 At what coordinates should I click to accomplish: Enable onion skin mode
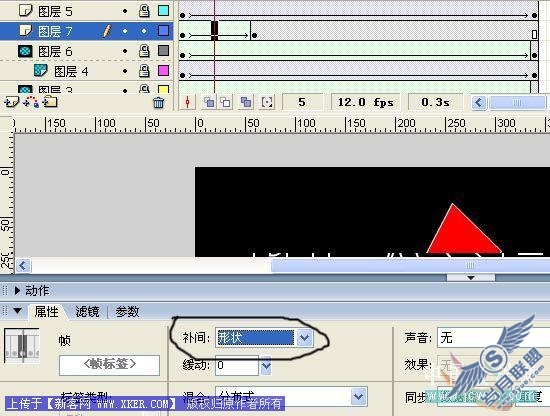[209, 102]
